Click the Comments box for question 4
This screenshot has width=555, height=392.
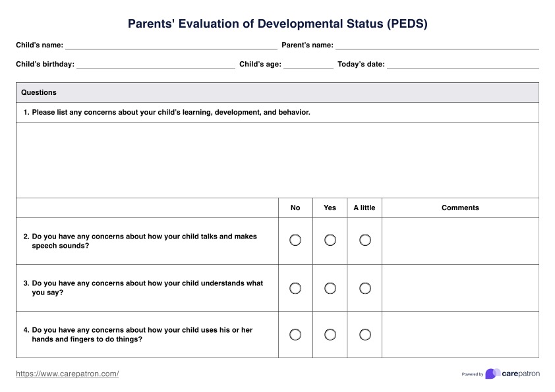[460, 335]
